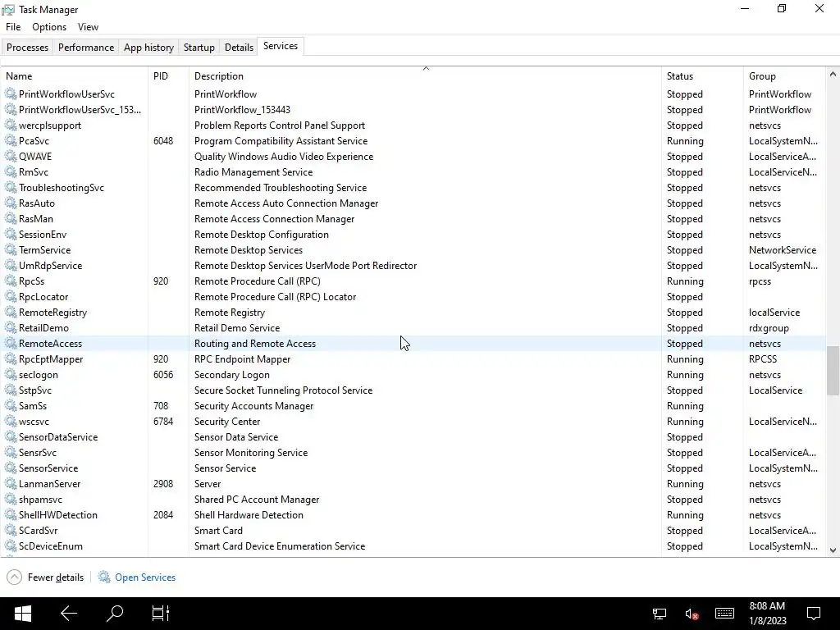Image resolution: width=840 pixels, height=630 pixels.
Task: Open the Windows Start menu
Action: pyautogui.click(x=22, y=614)
